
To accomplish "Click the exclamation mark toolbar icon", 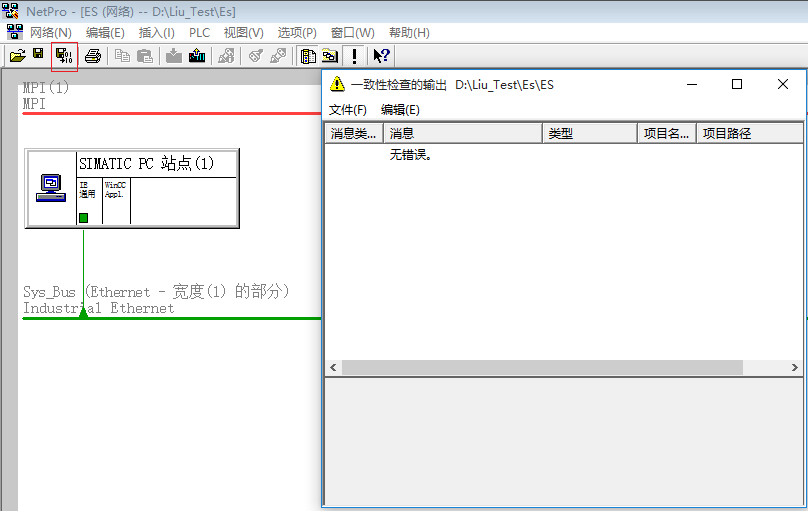I will (354, 56).
